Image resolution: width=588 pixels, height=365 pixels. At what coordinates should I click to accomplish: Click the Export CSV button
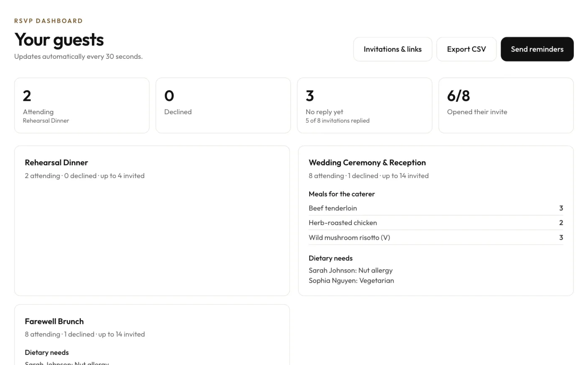pyautogui.click(x=466, y=49)
